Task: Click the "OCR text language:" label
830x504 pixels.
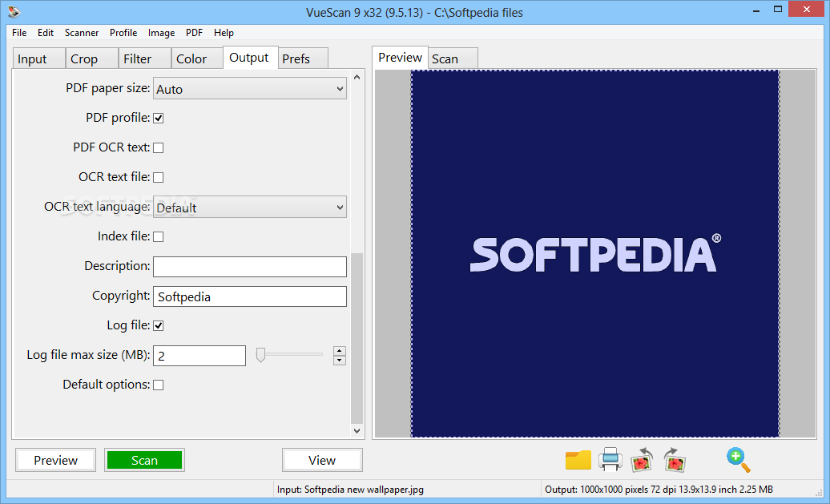Action: (x=98, y=207)
